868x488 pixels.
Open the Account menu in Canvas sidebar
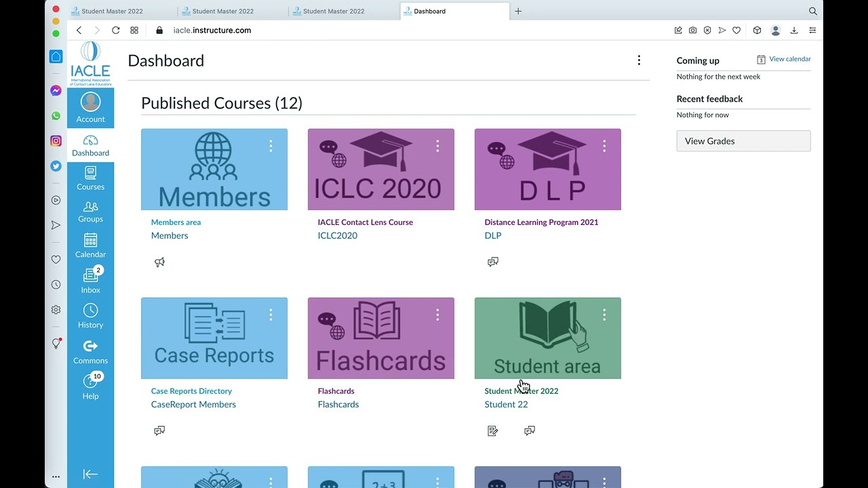tap(90, 108)
